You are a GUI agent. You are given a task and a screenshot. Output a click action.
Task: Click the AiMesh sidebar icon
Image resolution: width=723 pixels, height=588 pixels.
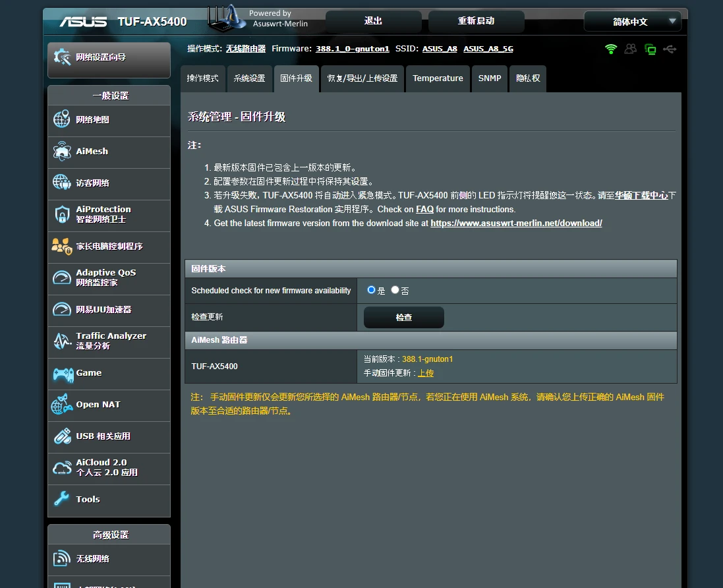tap(62, 151)
